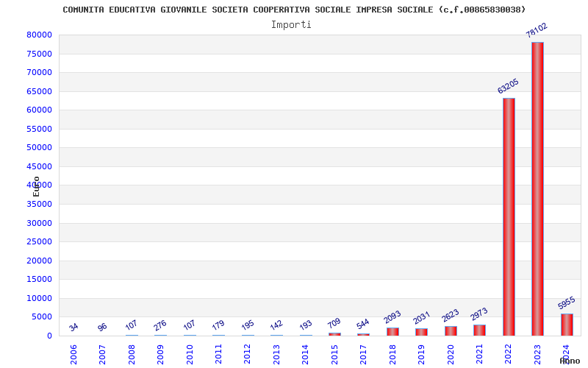This screenshot has width=588, height=368.
Task: Click the 10000 y-axis label
Action: coord(40,298)
